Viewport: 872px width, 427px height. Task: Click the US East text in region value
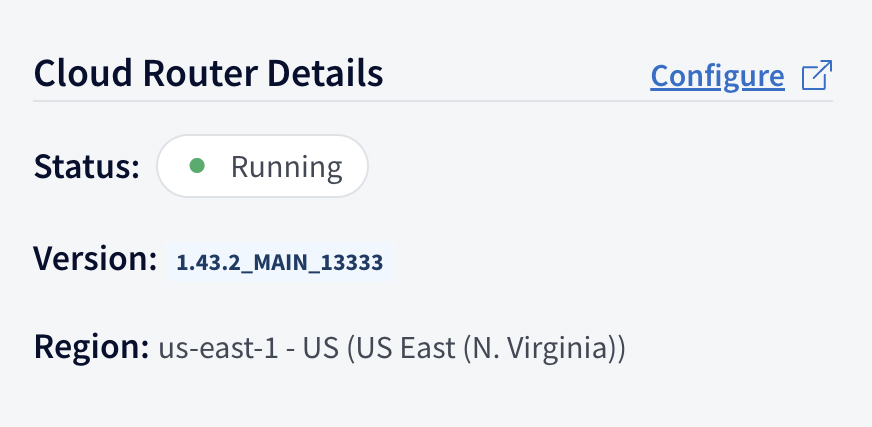point(403,349)
